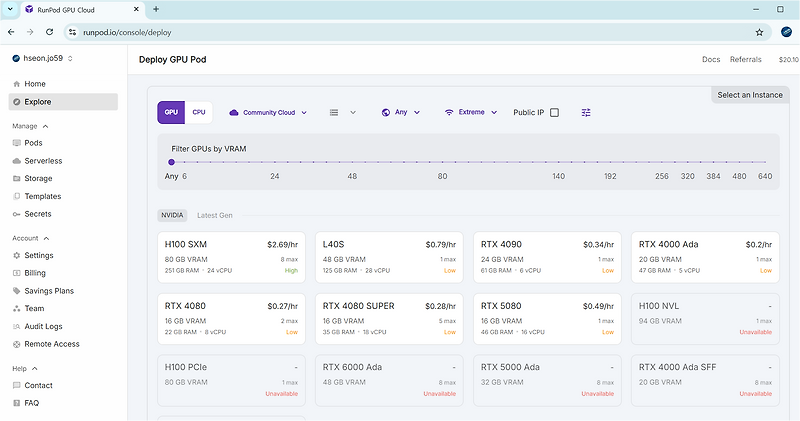Open Serverless cloud icon in sidebar
This screenshot has width=800, height=421.
[16, 161]
